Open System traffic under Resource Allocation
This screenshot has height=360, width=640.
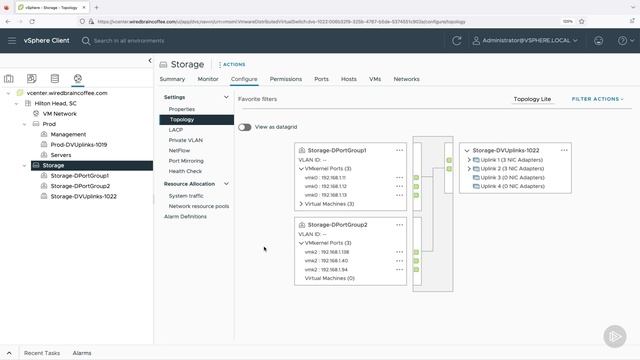186,196
